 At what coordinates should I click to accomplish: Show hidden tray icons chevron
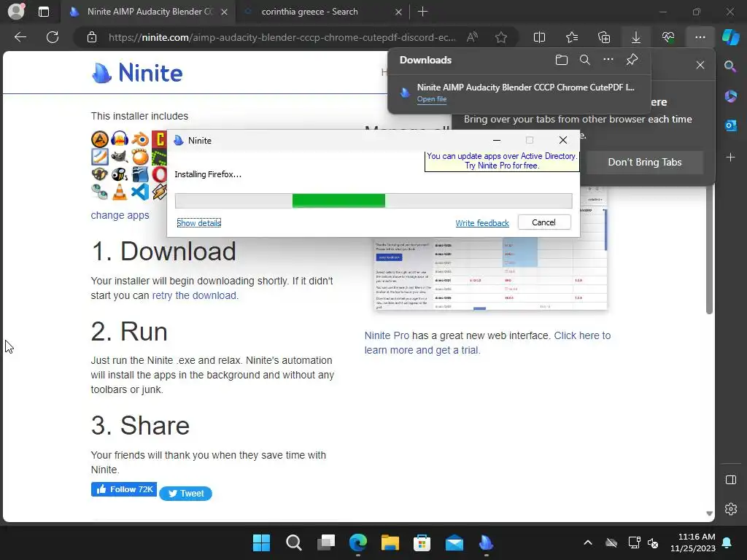(x=588, y=542)
